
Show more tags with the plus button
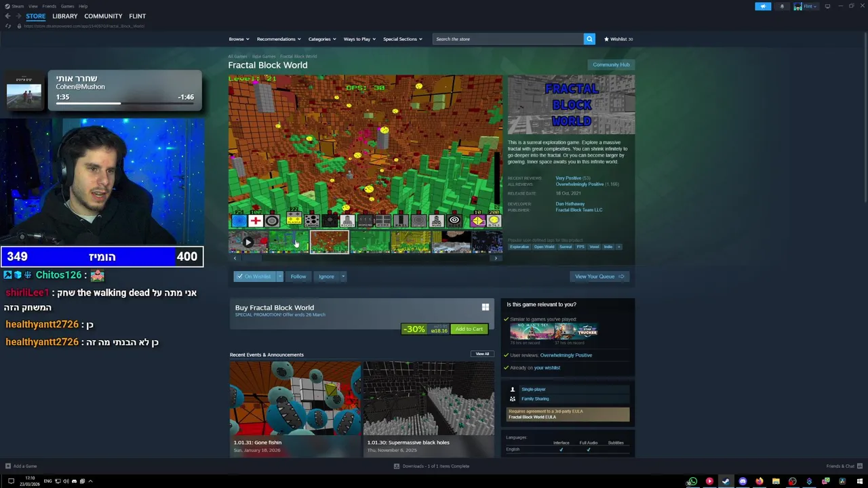click(x=618, y=247)
